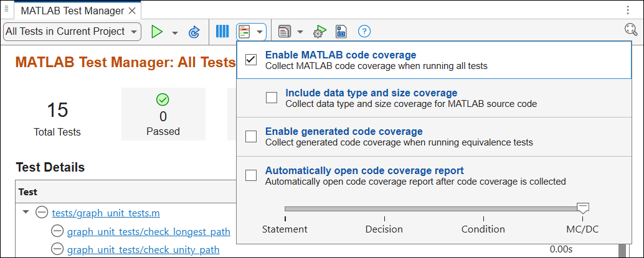Screen dimensions: 644x258
Task: Collapse the tests/graph_unit_tests.m tree node
Action: click(26, 213)
